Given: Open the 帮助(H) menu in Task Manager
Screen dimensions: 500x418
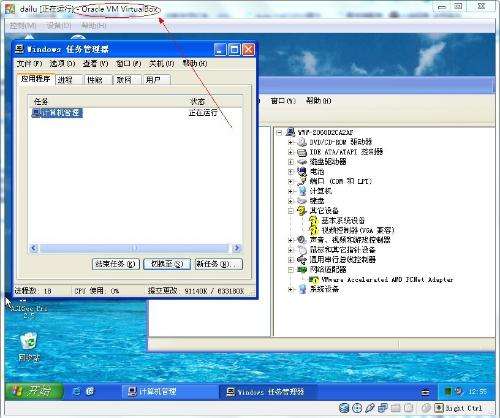Looking at the screenshot, I should [x=195, y=63].
